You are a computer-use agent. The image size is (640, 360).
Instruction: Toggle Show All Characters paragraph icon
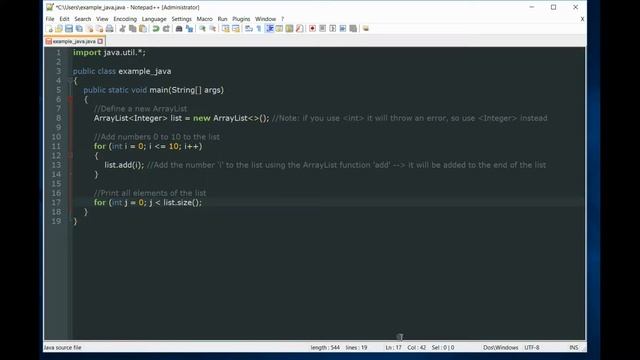pyautogui.click(x=259, y=29)
